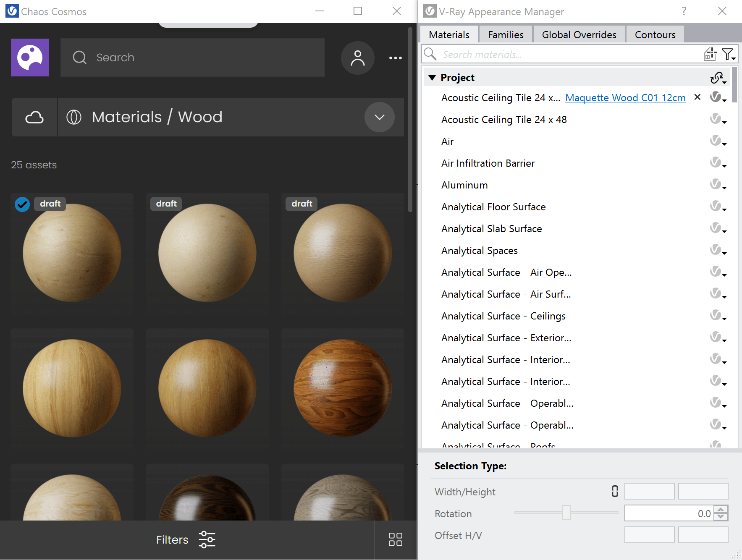Open V-Ray menu for Air material
Image resolution: width=742 pixels, height=560 pixels.
point(718,141)
